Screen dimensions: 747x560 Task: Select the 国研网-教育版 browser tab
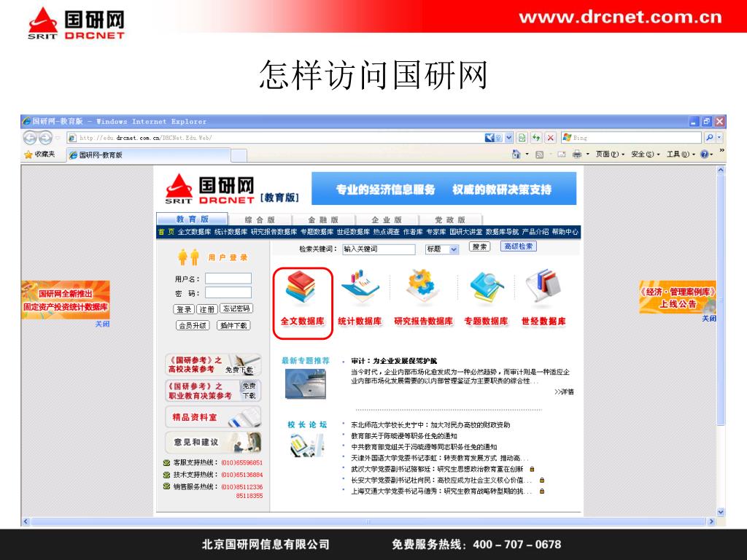click(148, 155)
